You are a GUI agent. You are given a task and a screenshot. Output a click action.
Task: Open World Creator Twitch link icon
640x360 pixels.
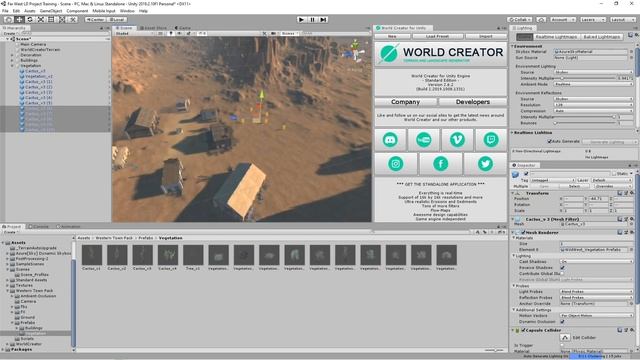point(491,140)
